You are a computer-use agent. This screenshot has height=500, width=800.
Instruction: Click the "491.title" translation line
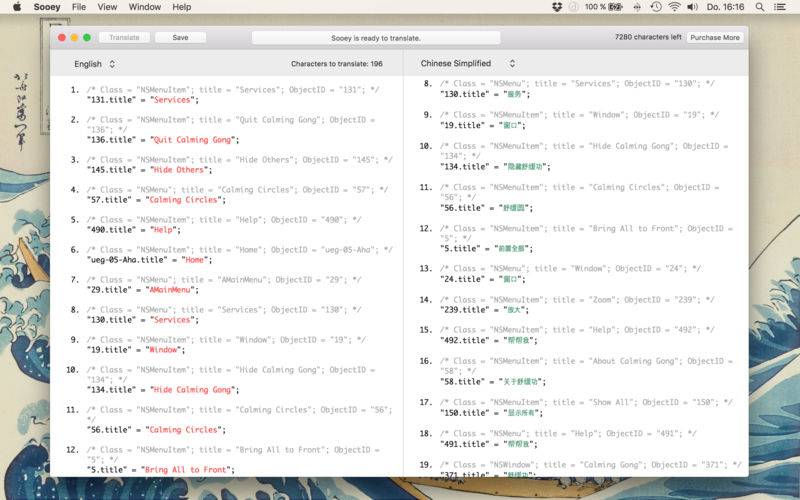click(x=489, y=444)
